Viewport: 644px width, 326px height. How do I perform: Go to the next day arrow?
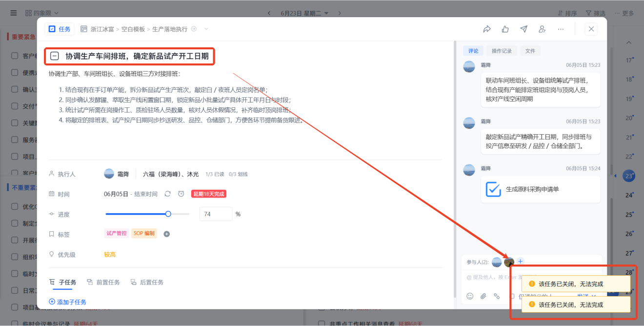click(x=340, y=13)
